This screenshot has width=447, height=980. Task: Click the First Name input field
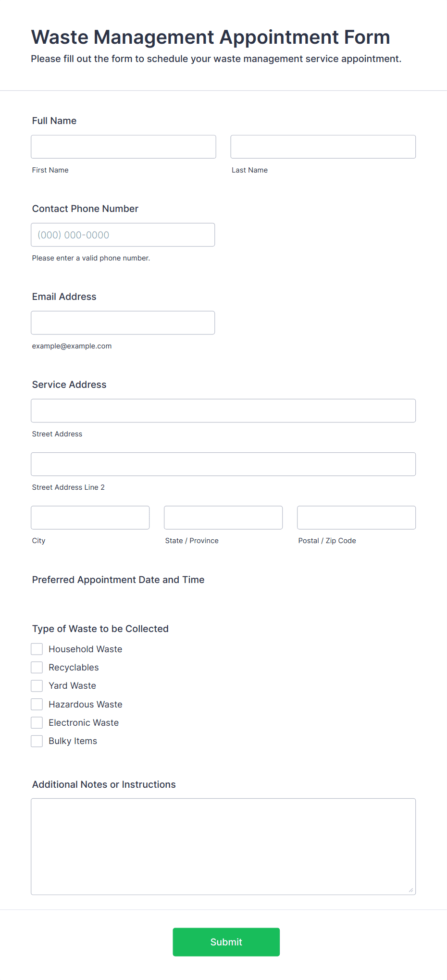pyautogui.click(x=124, y=147)
